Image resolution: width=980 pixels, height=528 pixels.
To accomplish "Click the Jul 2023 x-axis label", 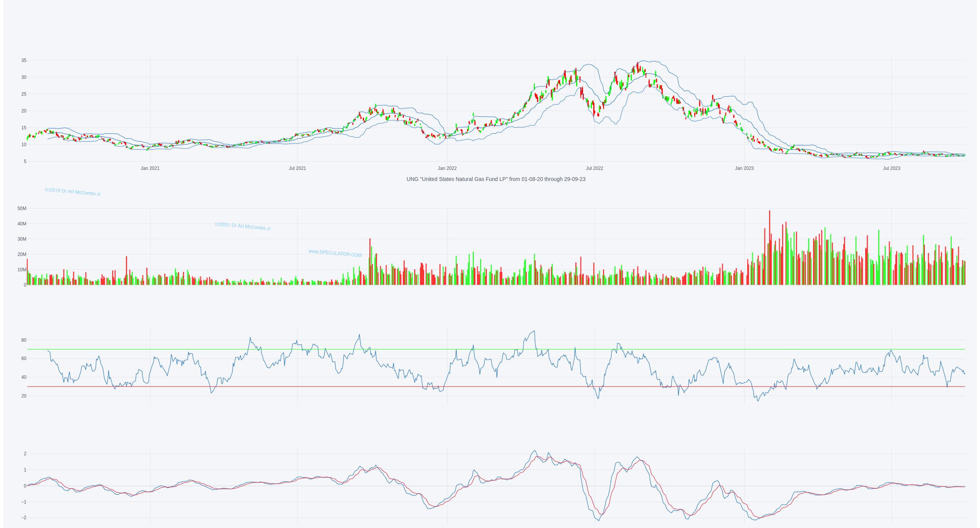I will pos(892,168).
